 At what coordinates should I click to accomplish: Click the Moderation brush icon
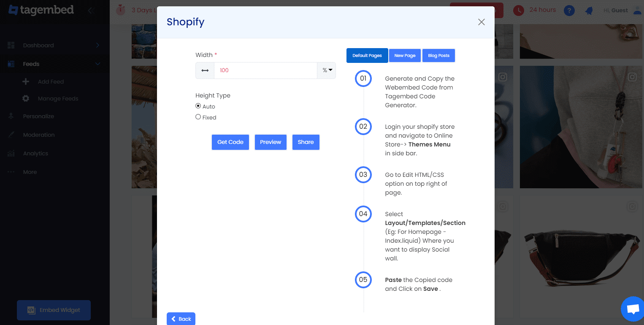click(x=11, y=135)
